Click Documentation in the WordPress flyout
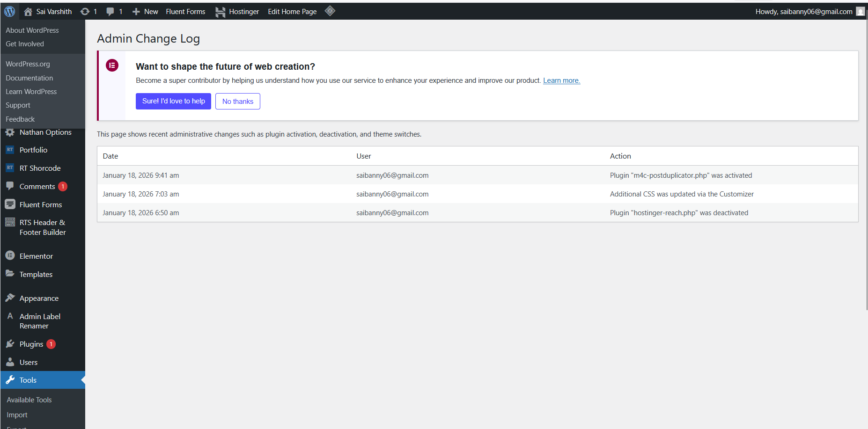The width and height of the screenshot is (868, 429). 29,78
